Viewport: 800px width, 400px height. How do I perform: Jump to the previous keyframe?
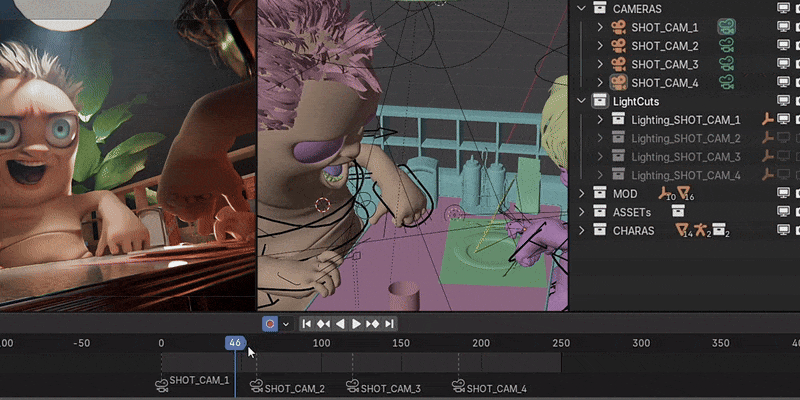tap(323, 324)
